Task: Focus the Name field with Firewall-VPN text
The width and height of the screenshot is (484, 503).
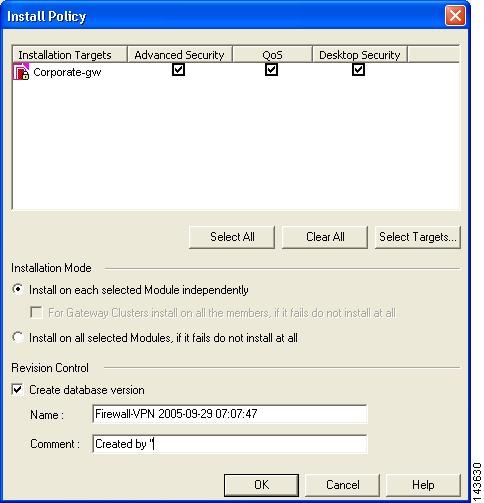Action: coord(230,414)
